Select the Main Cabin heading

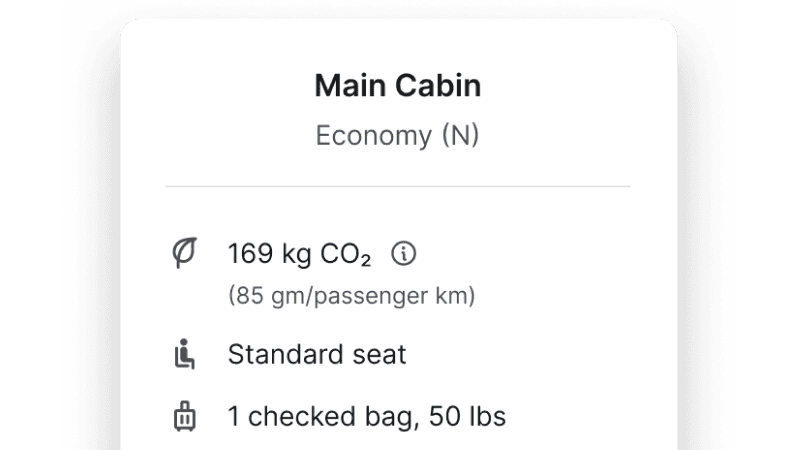398,85
